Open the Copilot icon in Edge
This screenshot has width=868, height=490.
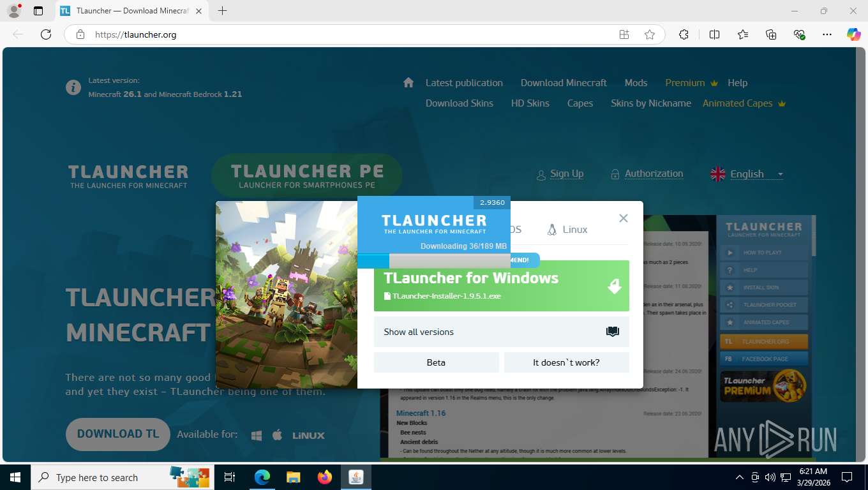click(853, 34)
